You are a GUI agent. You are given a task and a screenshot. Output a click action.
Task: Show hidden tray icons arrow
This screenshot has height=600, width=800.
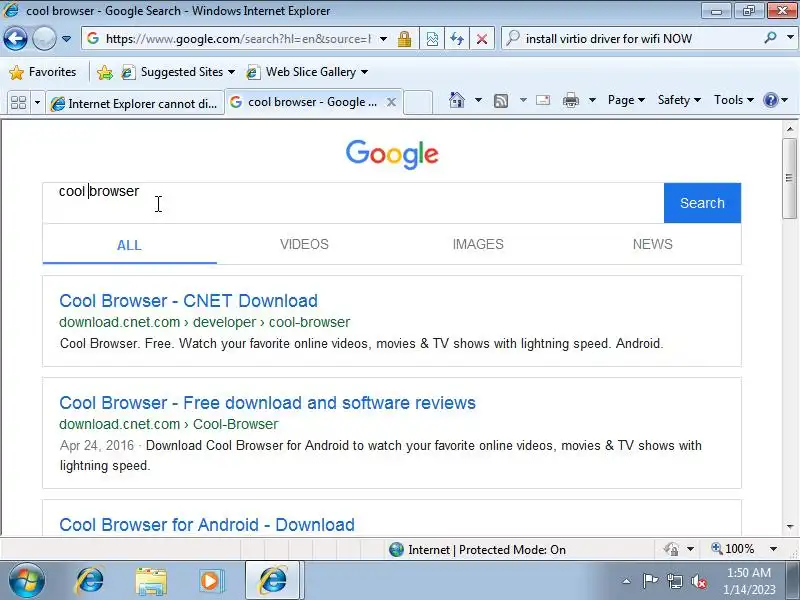[627, 581]
